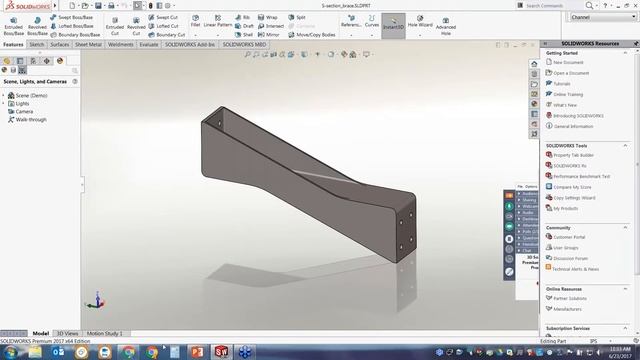Open PowerPoint from the taskbar

(197, 352)
